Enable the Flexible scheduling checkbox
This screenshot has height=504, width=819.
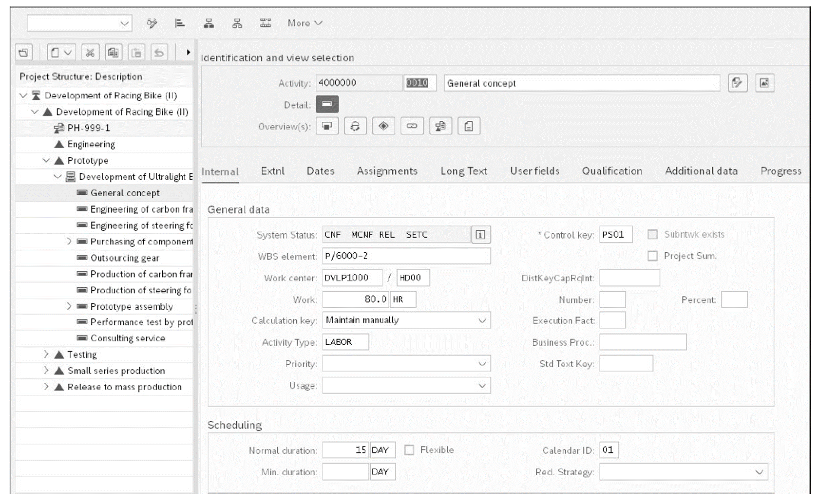(409, 450)
